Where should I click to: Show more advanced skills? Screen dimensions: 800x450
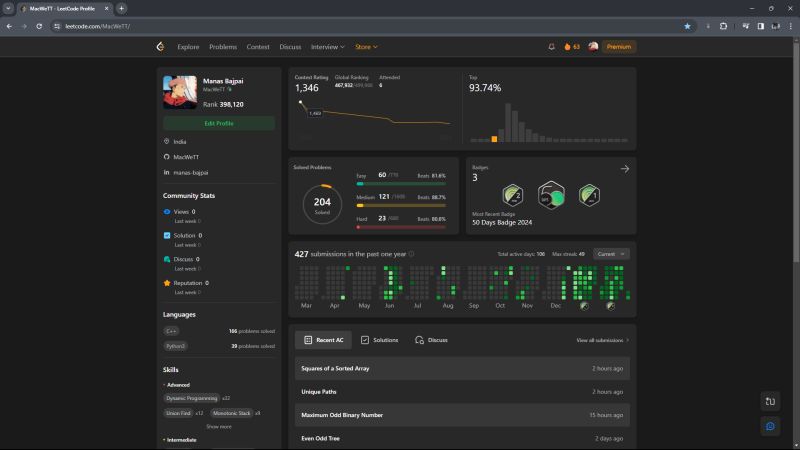[219, 427]
